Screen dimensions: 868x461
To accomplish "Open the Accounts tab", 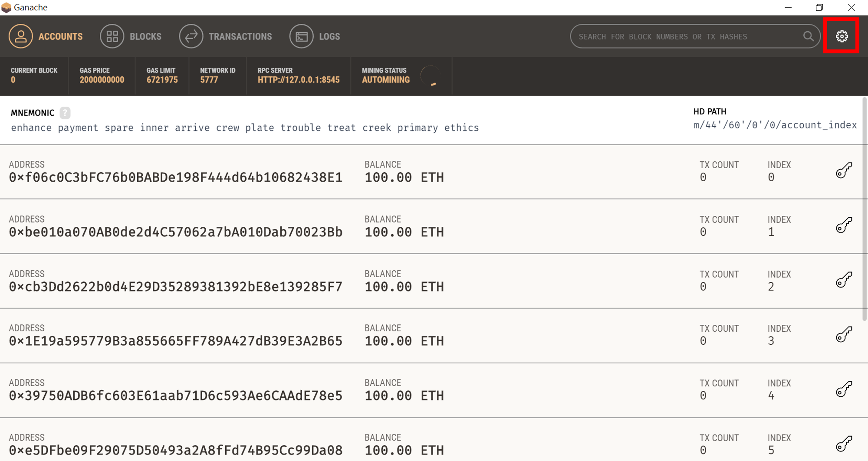I will click(46, 36).
